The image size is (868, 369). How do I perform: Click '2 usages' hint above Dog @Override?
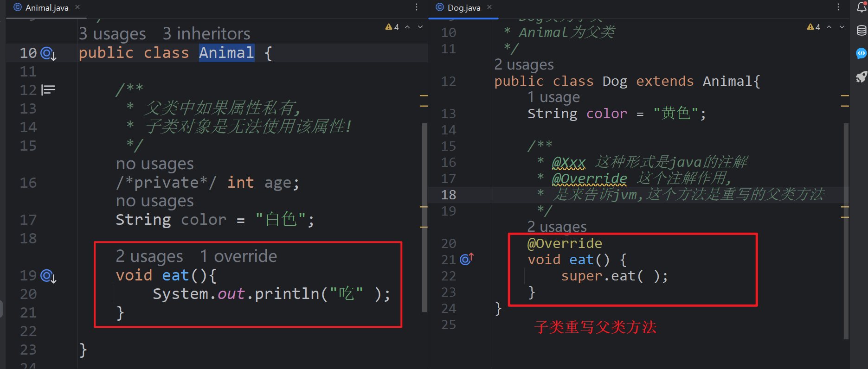click(557, 227)
